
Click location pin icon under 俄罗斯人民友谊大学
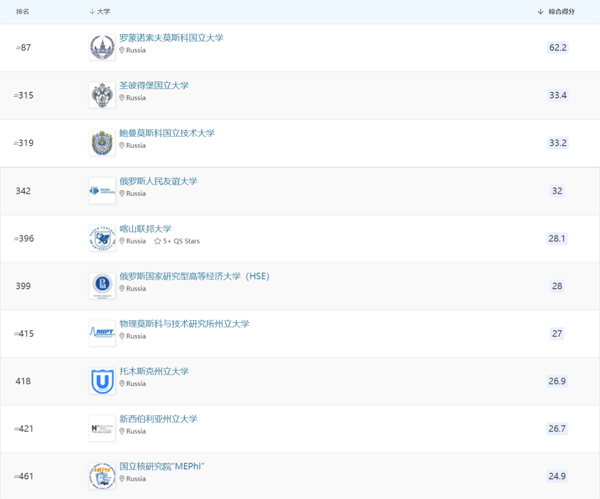click(122, 193)
